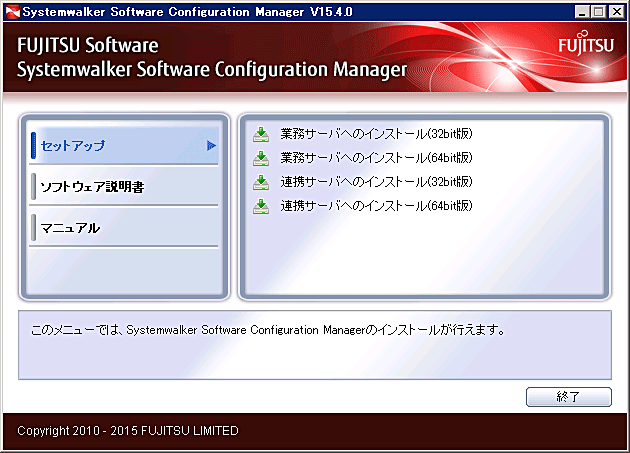630x453 pixels.
Task: Start 連携サーバへのインストール(64bit版)
Action: point(376,206)
